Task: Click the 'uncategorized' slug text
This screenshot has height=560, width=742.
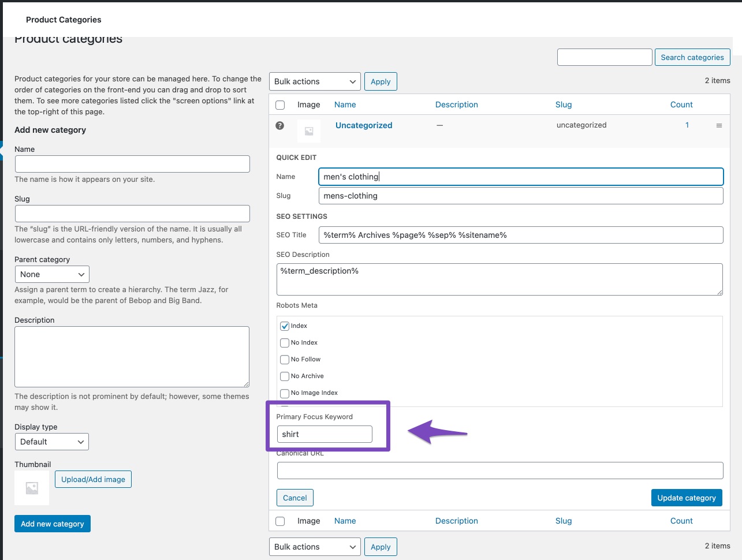Action: (581, 125)
